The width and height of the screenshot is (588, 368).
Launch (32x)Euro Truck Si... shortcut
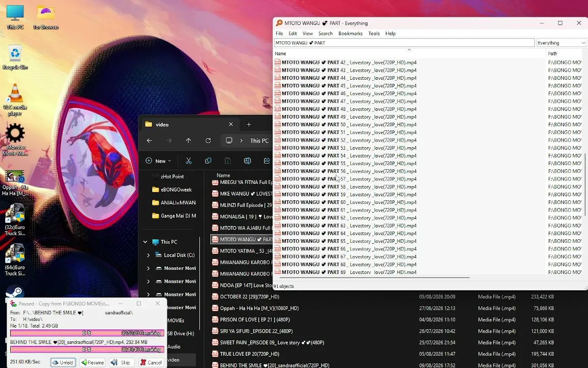pyautogui.click(x=15, y=220)
